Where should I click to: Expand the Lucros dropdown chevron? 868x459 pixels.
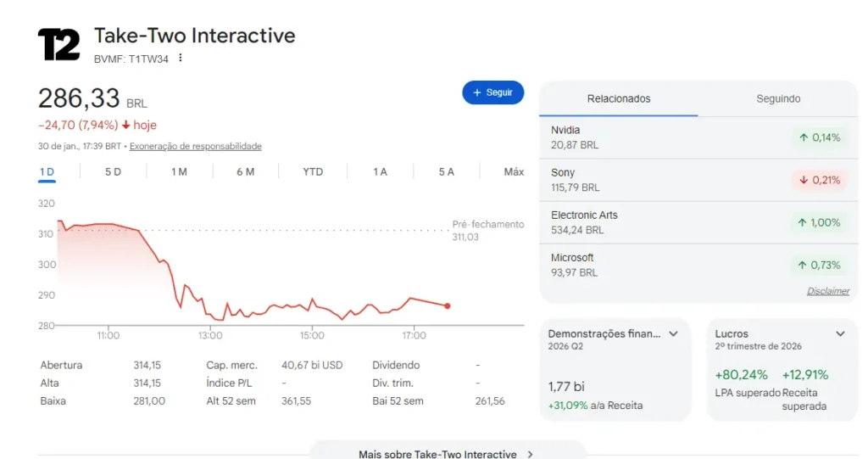tap(840, 333)
